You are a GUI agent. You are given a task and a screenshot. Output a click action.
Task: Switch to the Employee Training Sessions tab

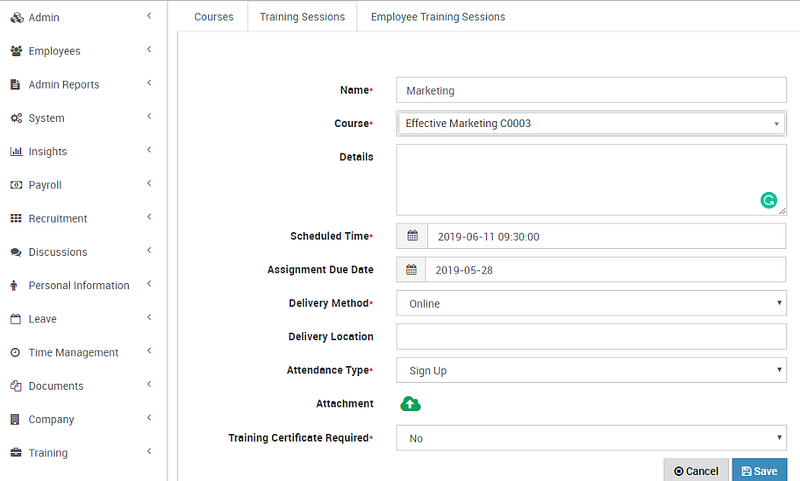[438, 17]
